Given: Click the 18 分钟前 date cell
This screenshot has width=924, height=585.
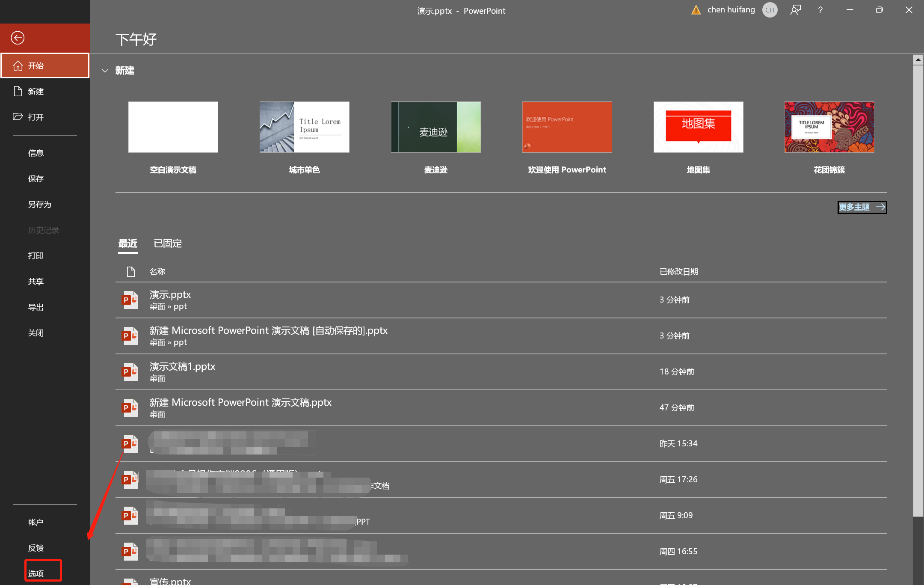Looking at the screenshot, I should pyautogui.click(x=677, y=372).
